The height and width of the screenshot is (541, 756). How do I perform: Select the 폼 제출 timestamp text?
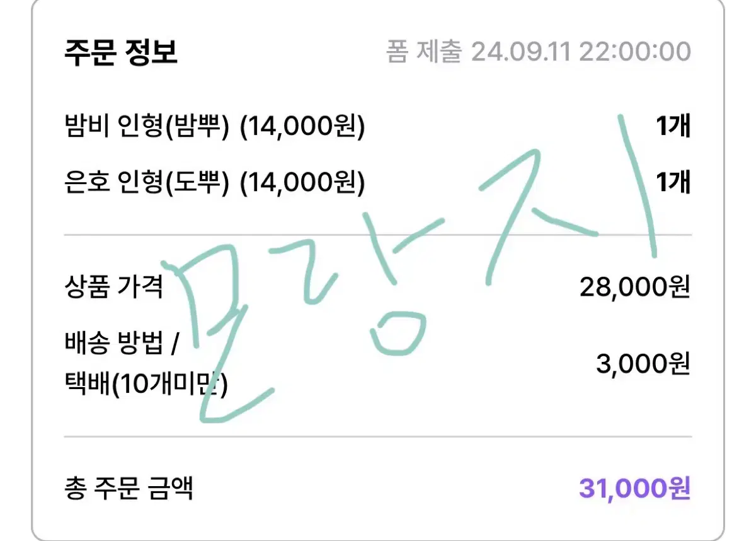click(539, 52)
